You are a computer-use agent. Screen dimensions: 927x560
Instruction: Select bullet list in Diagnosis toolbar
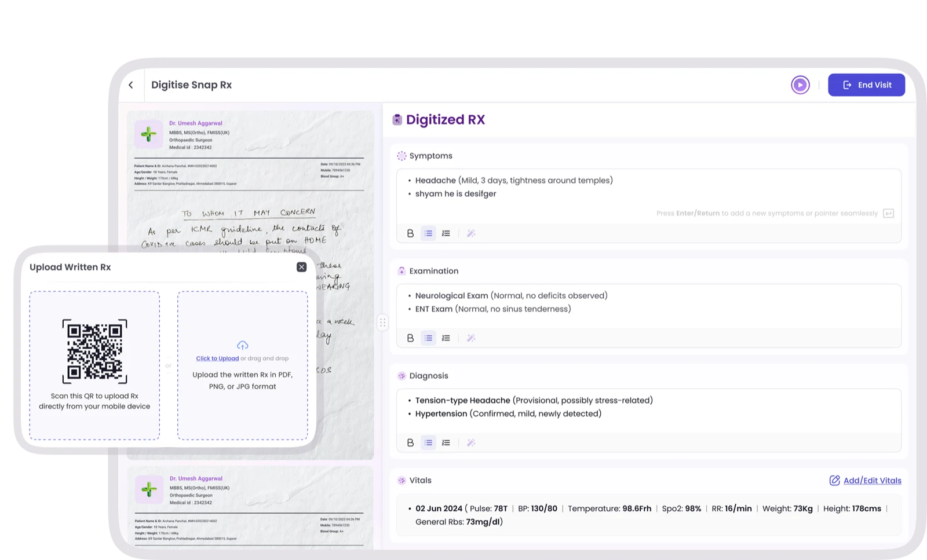[x=428, y=442]
